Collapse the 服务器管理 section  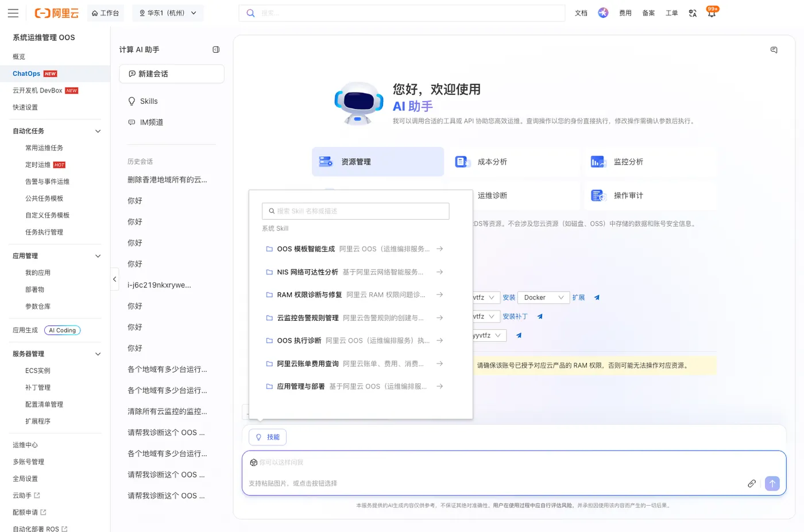[x=98, y=354]
